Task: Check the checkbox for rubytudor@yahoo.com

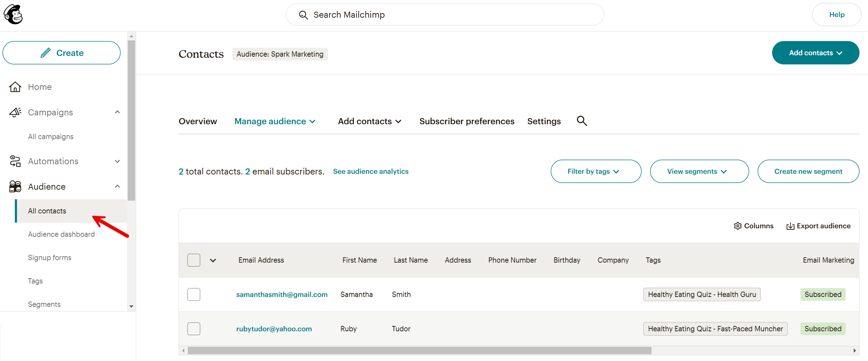Action: pyautogui.click(x=194, y=328)
